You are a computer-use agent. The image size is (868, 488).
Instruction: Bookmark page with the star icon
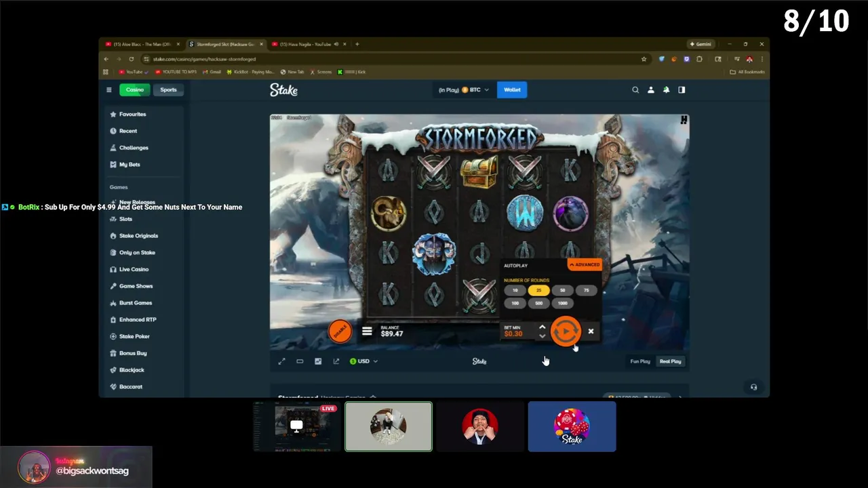pyautogui.click(x=644, y=59)
